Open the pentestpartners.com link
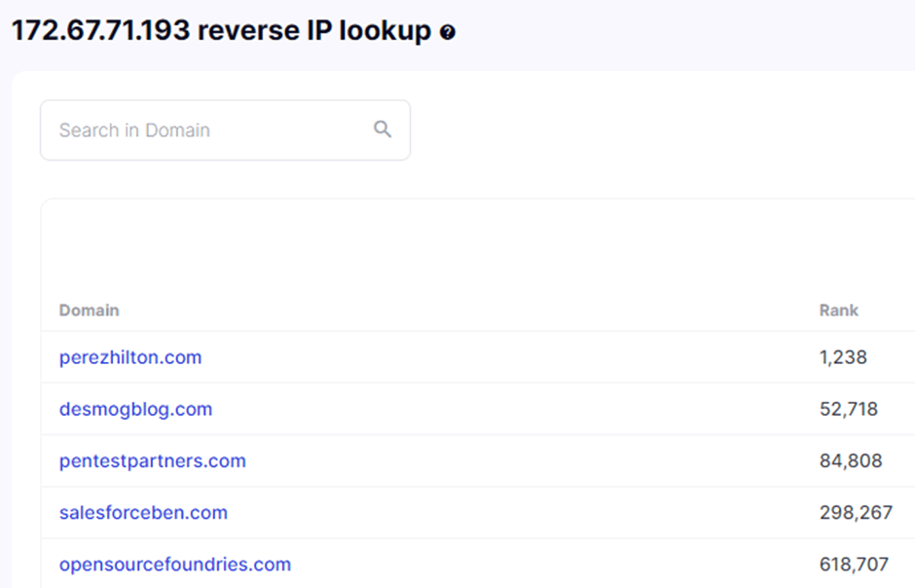The image size is (915, 588). [152, 460]
